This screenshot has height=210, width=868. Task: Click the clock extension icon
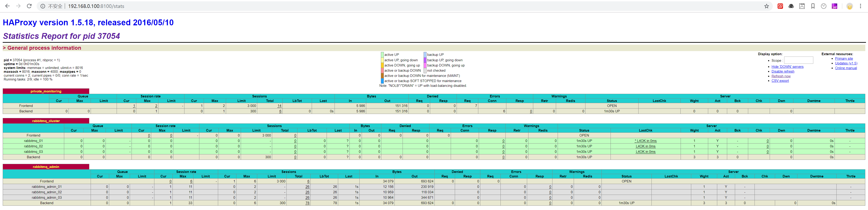823,6
